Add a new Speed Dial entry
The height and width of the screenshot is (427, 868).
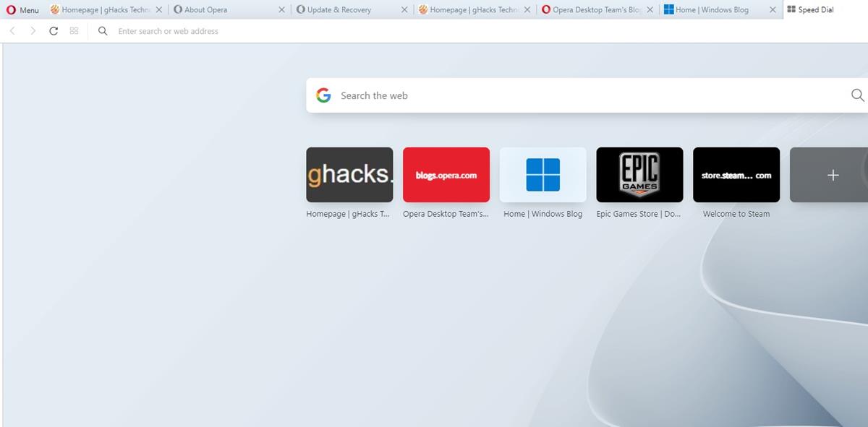(833, 174)
